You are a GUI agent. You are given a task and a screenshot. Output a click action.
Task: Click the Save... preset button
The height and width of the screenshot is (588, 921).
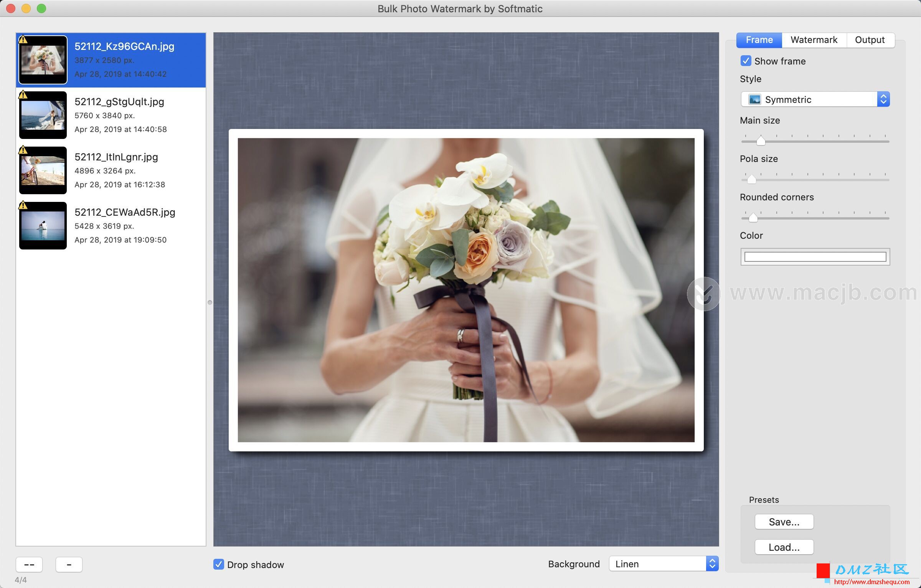[784, 522]
